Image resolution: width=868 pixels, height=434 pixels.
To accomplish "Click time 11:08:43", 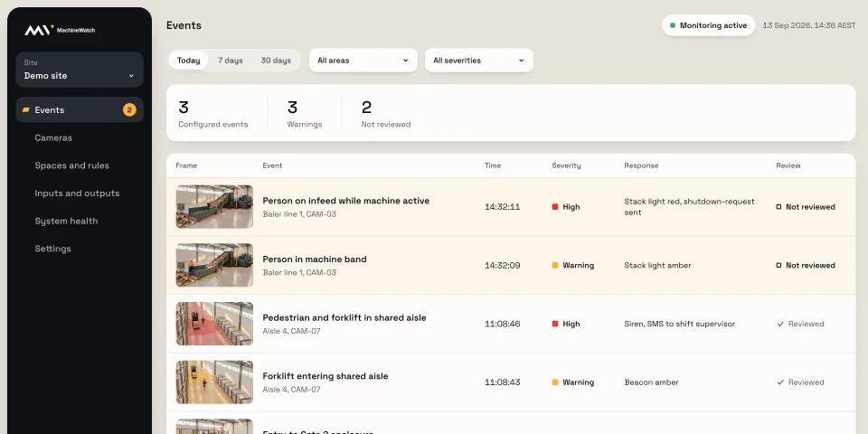I will (x=502, y=382).
